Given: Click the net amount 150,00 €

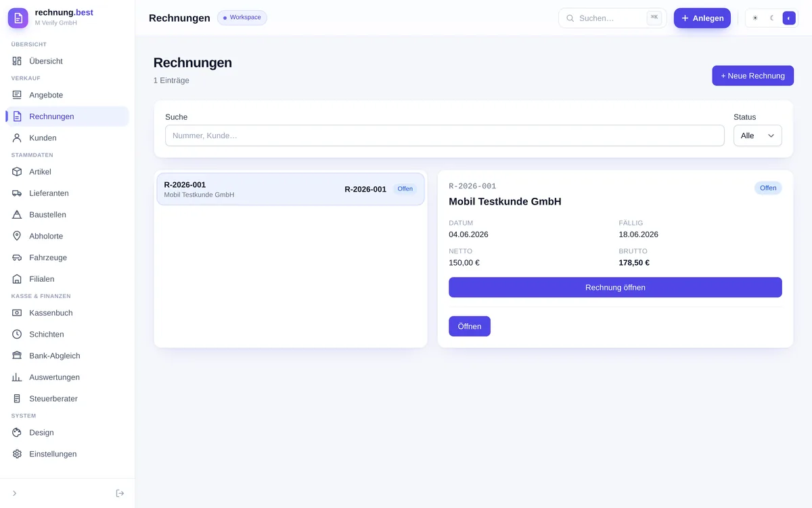Looking at the screenshot, I should tap(464, 263).
